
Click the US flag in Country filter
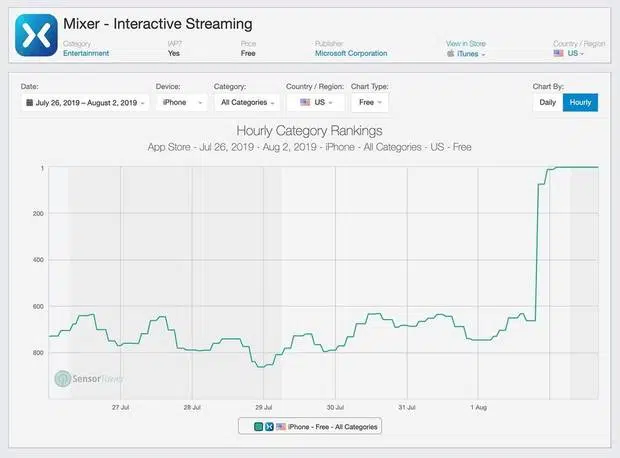click(x=305, y=102)
